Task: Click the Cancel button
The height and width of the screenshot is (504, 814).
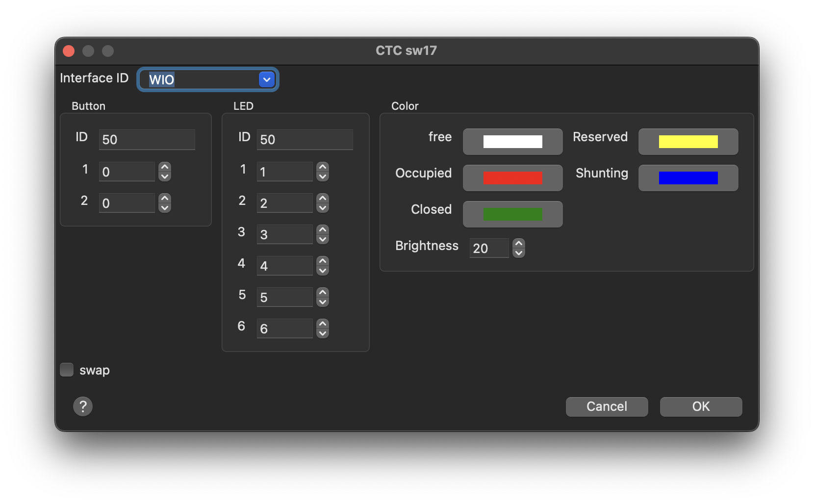Action: [607, 406]
